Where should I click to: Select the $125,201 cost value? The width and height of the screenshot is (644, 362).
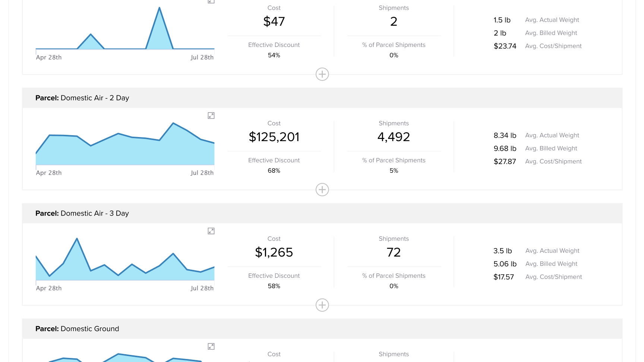[274, 137]
